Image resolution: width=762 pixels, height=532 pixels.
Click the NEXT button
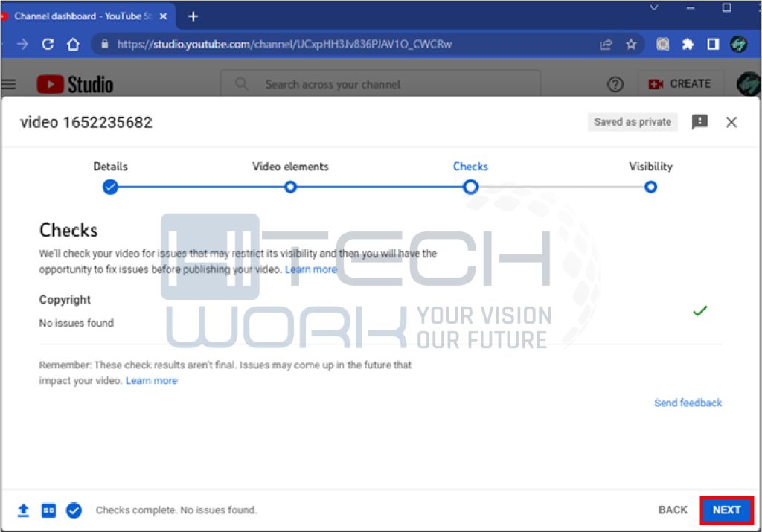click(x=726, y=510)
